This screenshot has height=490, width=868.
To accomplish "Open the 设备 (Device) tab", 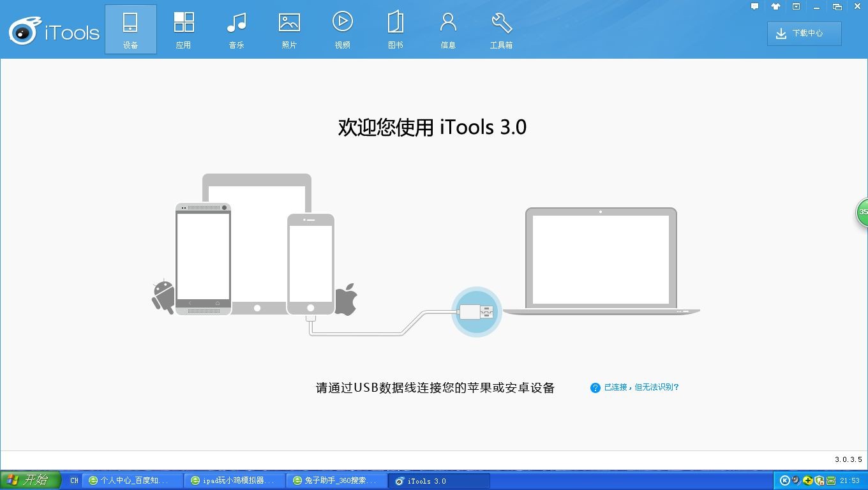I will [x=131, y=29].
